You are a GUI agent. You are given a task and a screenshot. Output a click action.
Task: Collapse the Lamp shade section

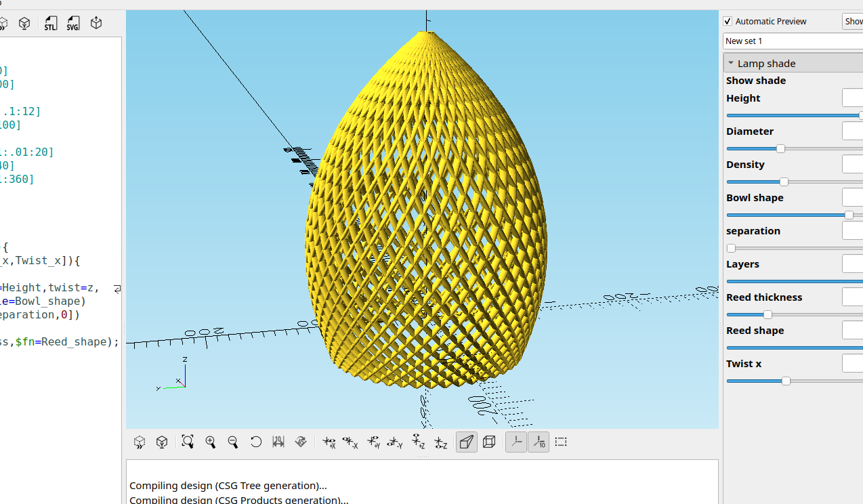pos(731,62)
